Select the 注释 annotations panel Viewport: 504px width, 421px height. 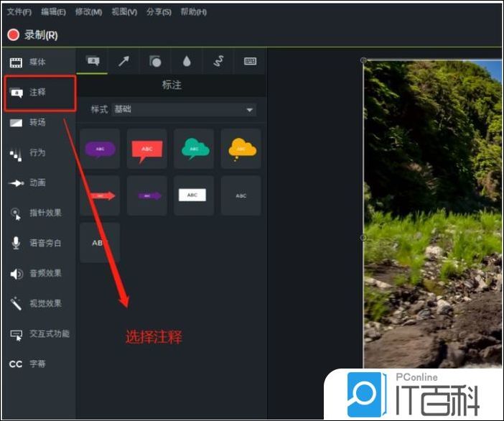tap(40, 93)
